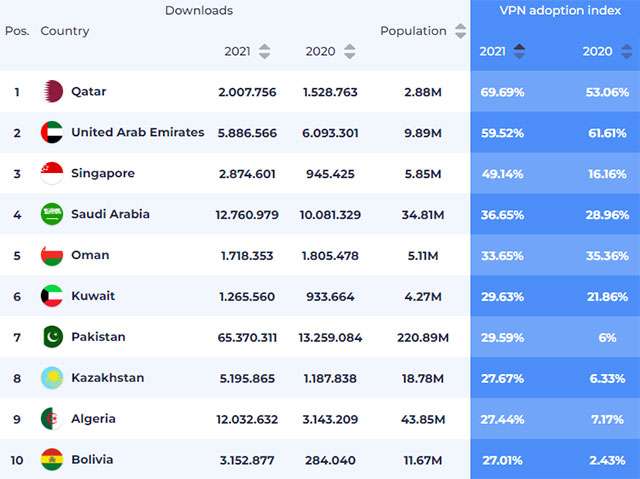
Task: Select the Saudi Arabia flag icon
Action: click(52, 214)
